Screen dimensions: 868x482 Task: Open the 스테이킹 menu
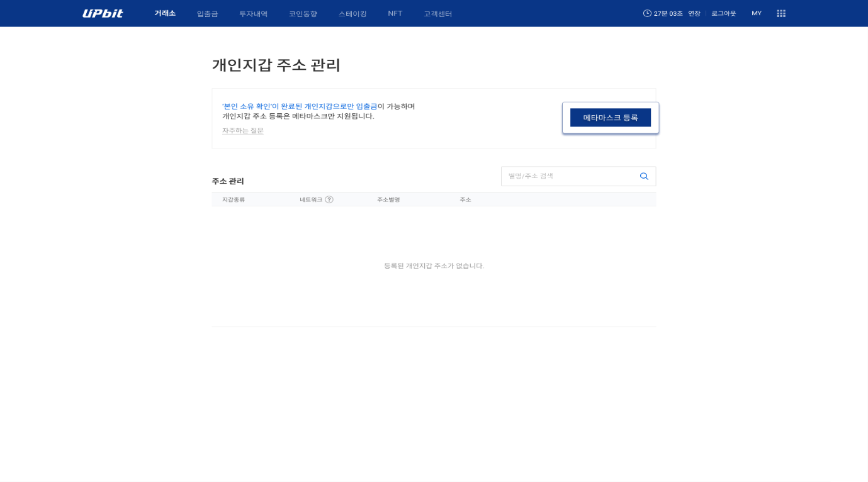click(x=352, y=14)
